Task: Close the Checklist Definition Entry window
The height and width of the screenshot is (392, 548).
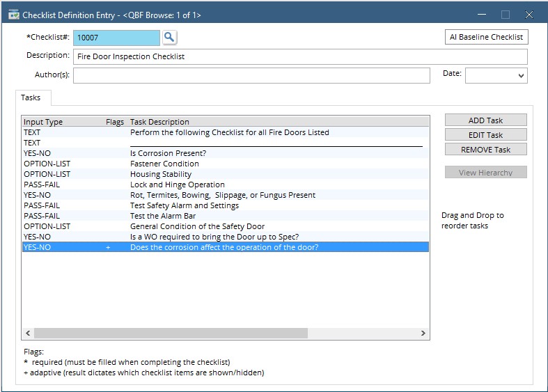Action: (529, 15)
